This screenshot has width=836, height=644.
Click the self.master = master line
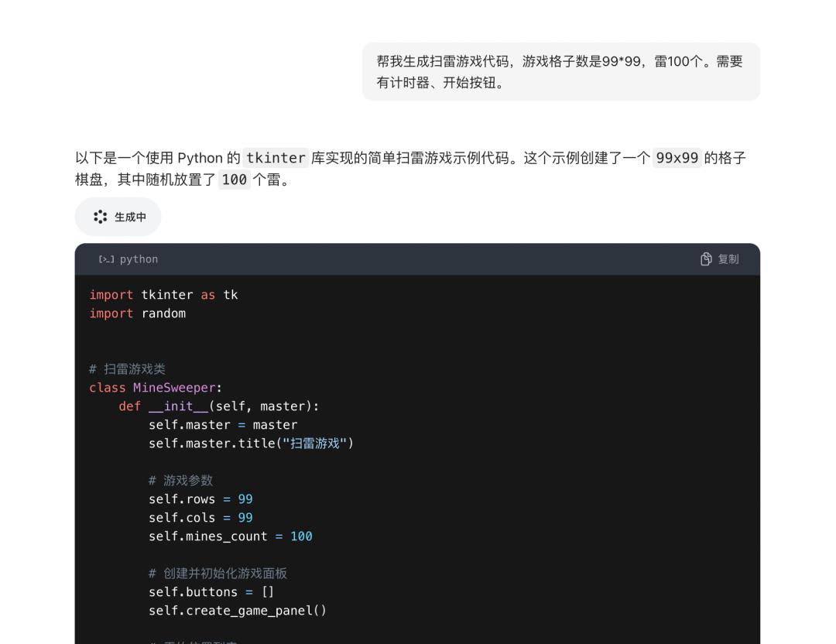point(223,425)
